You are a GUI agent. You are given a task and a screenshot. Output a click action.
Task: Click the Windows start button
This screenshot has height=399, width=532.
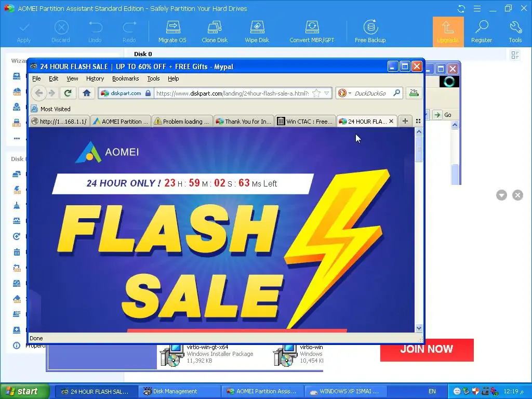24,391
